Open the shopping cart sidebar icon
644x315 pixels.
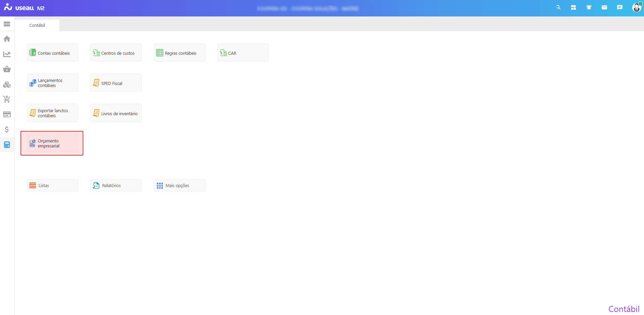(x=7, y=99)
